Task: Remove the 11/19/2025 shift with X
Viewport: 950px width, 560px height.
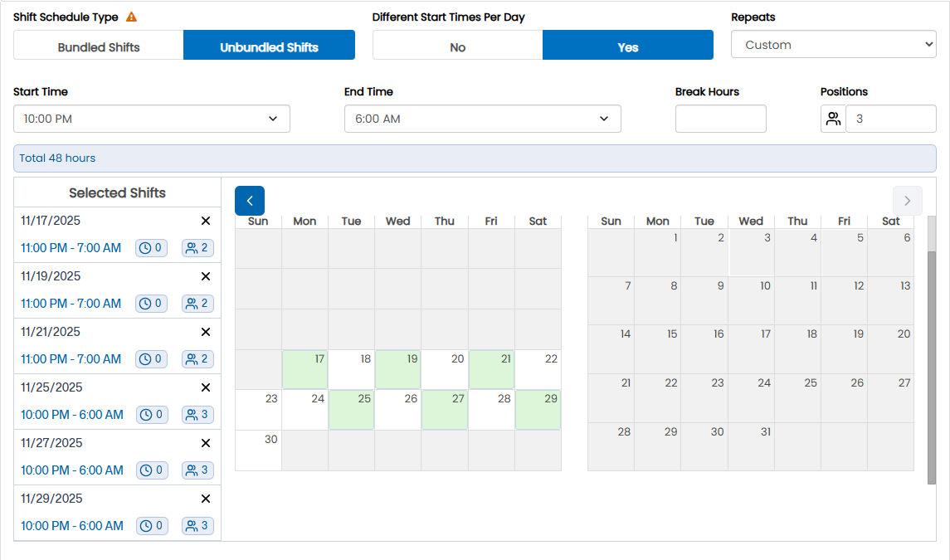Action: 206,276
